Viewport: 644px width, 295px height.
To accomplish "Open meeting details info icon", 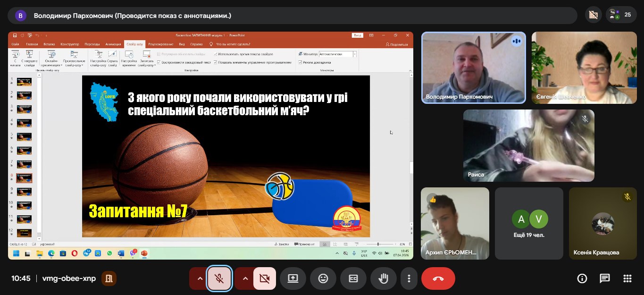I will 582,278.
